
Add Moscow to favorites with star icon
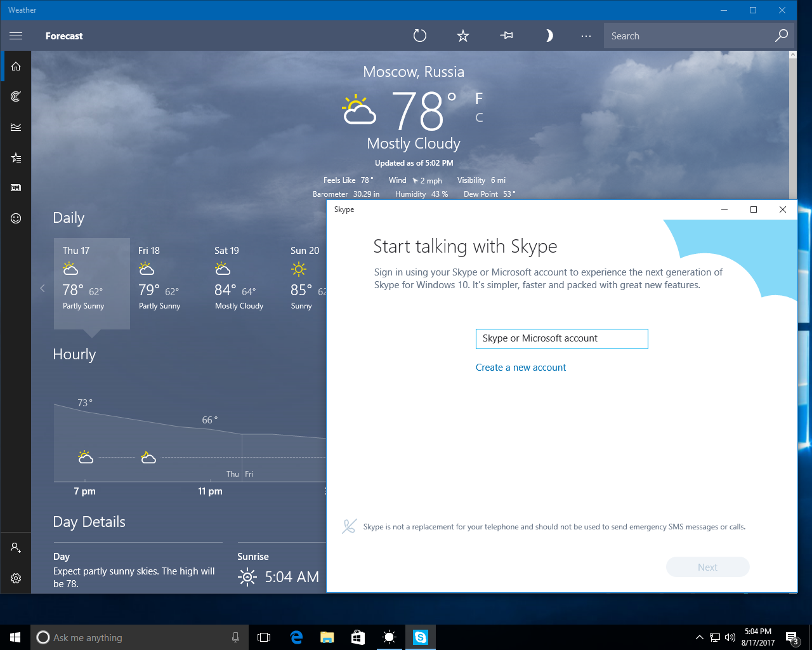point(463,36)
